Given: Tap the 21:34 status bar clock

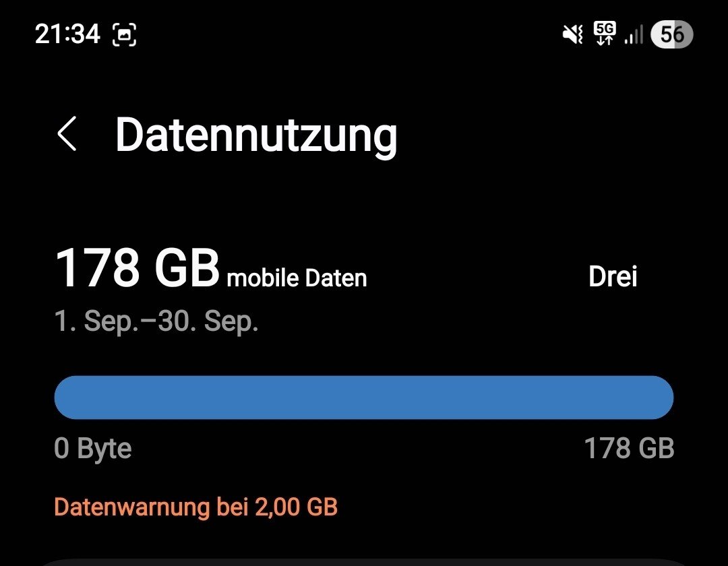Looking at the screenshot, I should click(67, 34).
